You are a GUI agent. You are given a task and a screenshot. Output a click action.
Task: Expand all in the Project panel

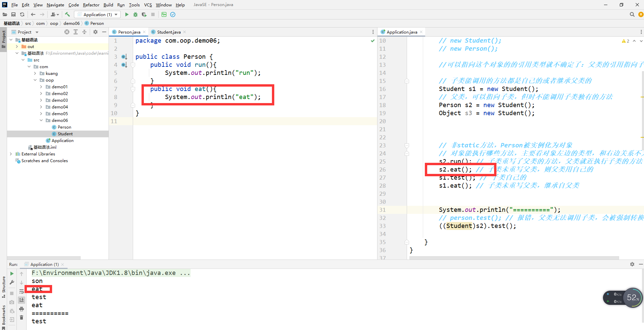point(76,32)
